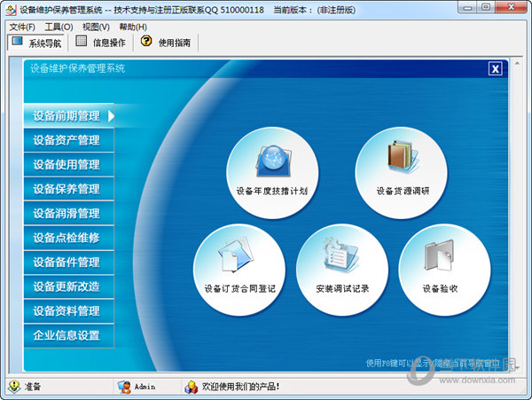
Task: Open 设备验收 gray folder icon
Action: click(x=440, y=255)
